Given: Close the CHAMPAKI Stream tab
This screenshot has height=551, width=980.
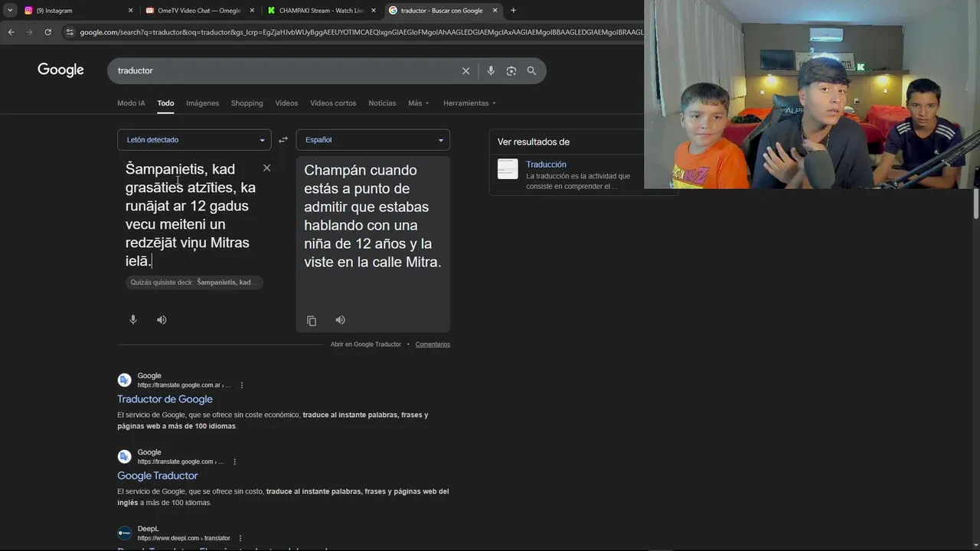Looking at the screenshot, I should coord(374,11).
